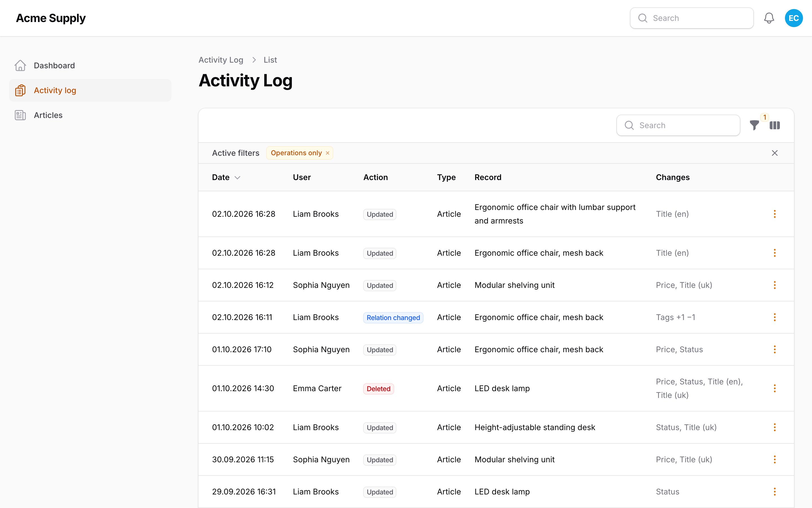Image resolution: width=812 pixels, height=508 pixels.
Task: Click the Height-adjustable standing desk record
Action: (535, 428)
